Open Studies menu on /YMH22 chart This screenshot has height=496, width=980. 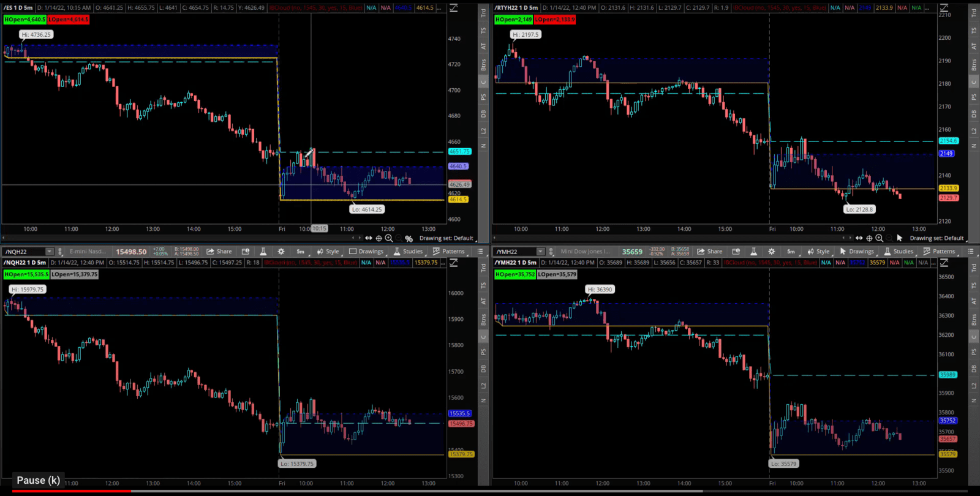[899, 252]
